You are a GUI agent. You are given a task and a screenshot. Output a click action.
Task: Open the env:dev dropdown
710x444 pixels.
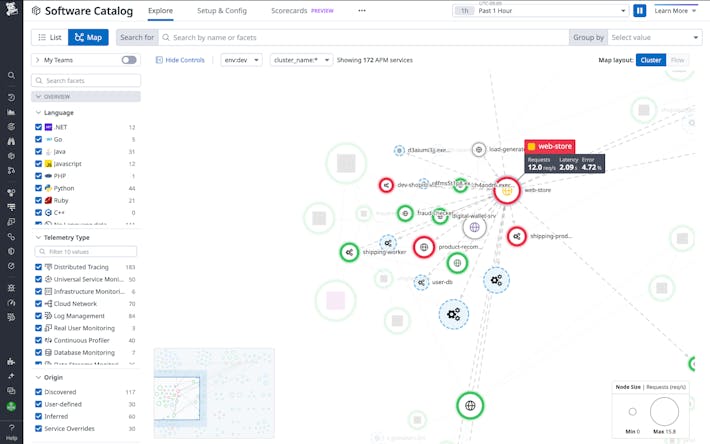click(x=241, y=60)
